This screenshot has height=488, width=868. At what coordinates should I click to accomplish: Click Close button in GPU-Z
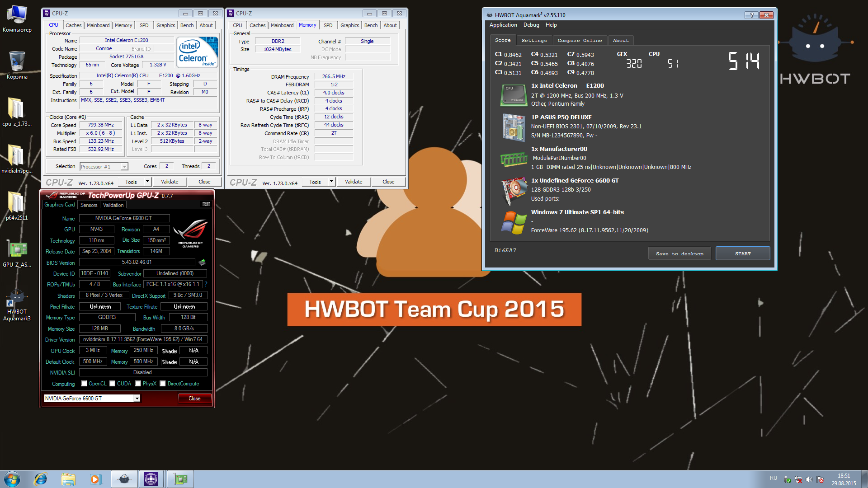click(194, 398)
